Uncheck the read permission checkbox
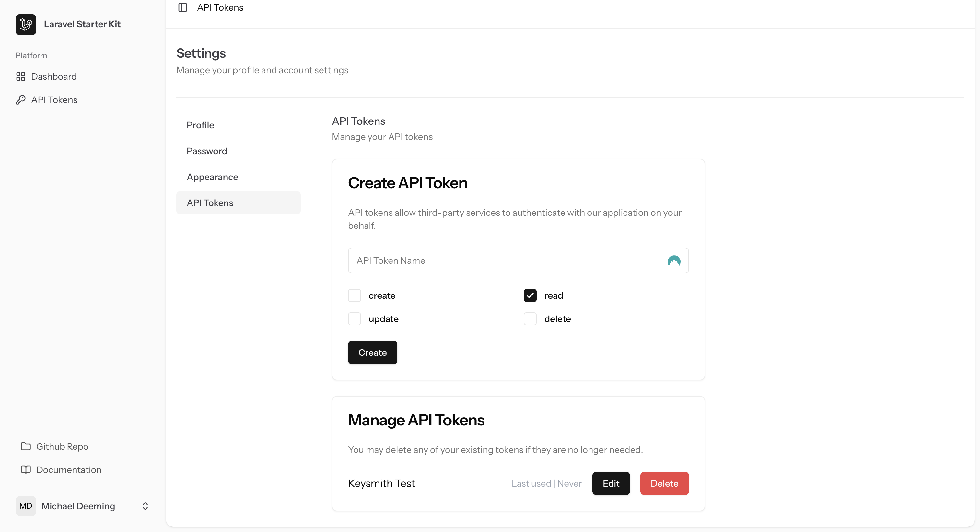The height and width of the screenshot is (532, 980). (x=530, y=295)
